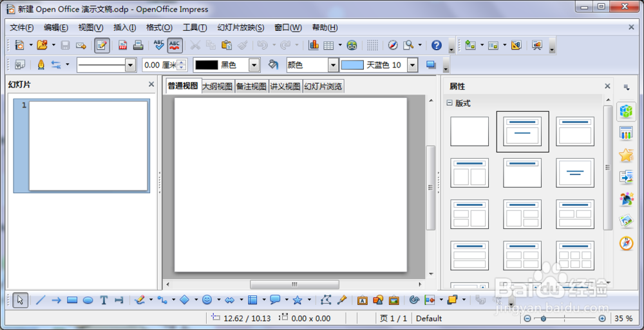Toggle AutoSpellcheck red underline button

click(x=175, y=45)
